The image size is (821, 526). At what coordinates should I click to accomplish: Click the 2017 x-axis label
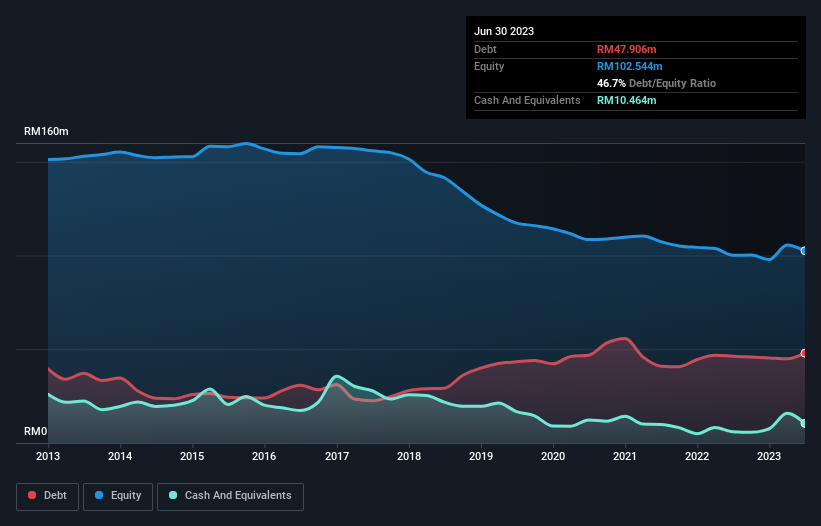337,456
